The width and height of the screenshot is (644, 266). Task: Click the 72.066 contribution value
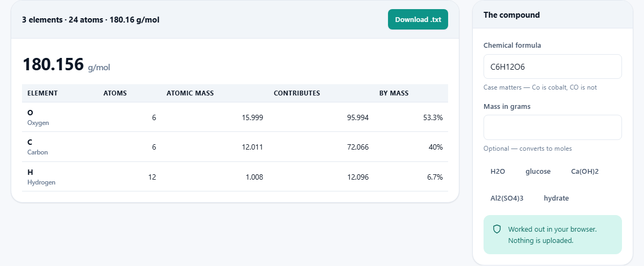[x=358, y=147]
